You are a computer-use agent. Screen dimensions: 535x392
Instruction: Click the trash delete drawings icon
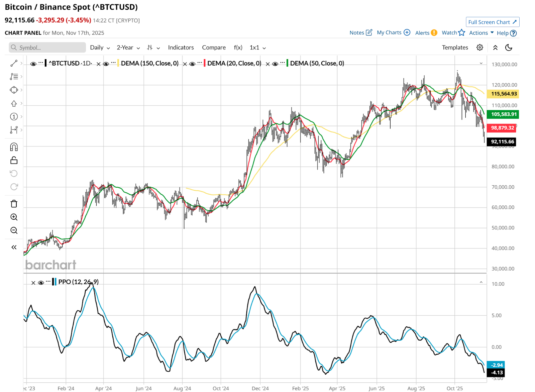coord(14,204)
